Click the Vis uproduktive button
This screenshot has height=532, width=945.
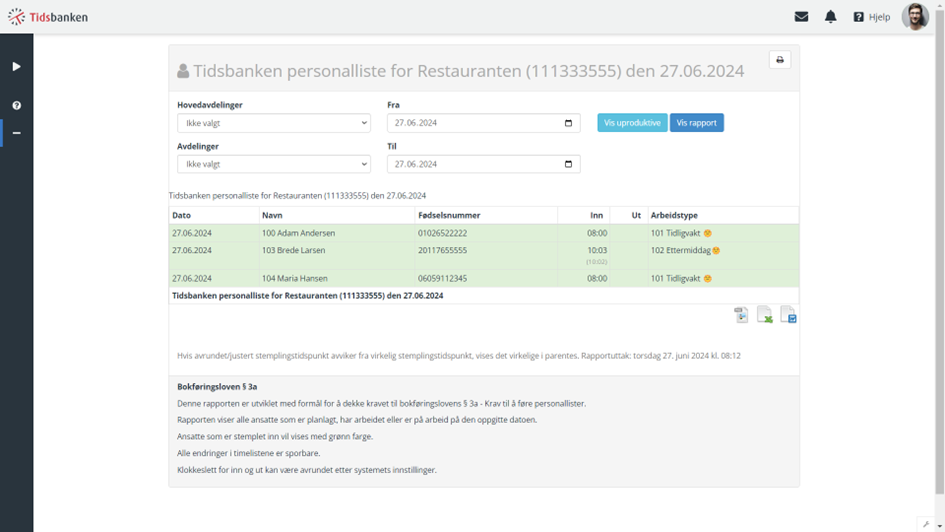pos(632,122)
